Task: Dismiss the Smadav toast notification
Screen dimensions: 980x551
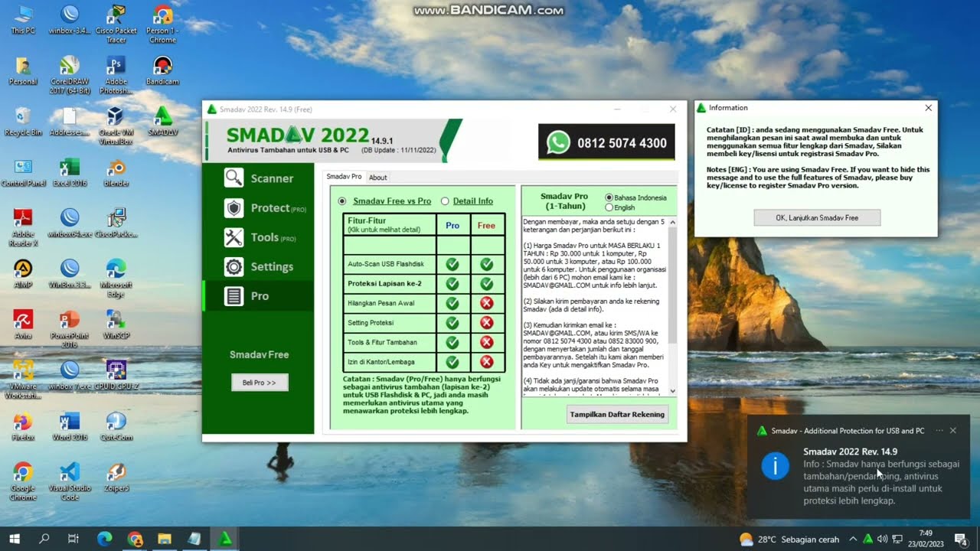Action: [x=953, y=431]
